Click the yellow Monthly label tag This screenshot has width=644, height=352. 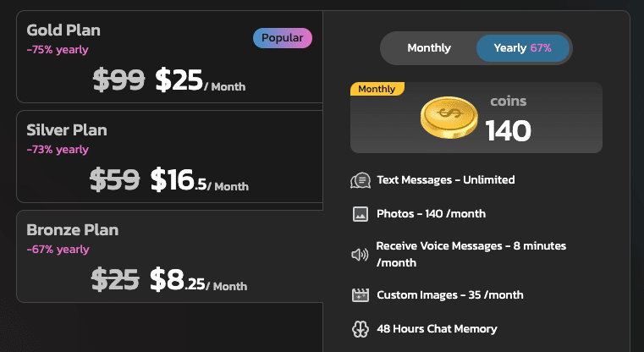[x=377, y=89]
